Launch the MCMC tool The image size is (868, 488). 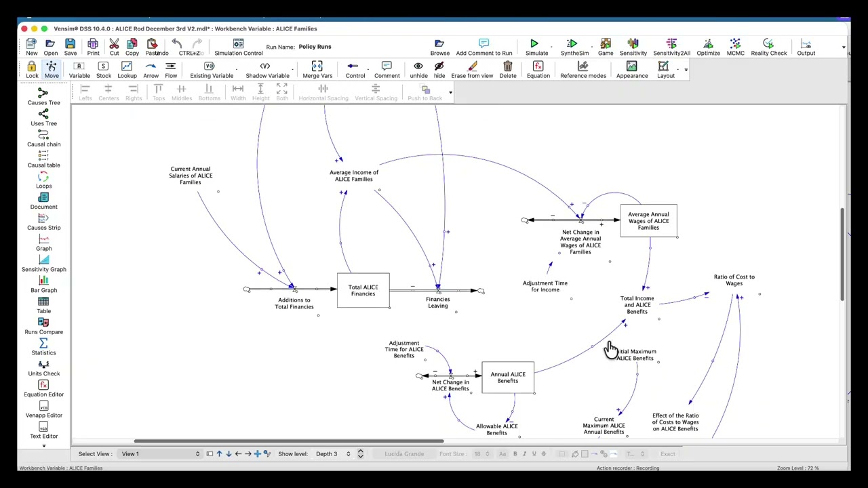click(x=736, y=47)
